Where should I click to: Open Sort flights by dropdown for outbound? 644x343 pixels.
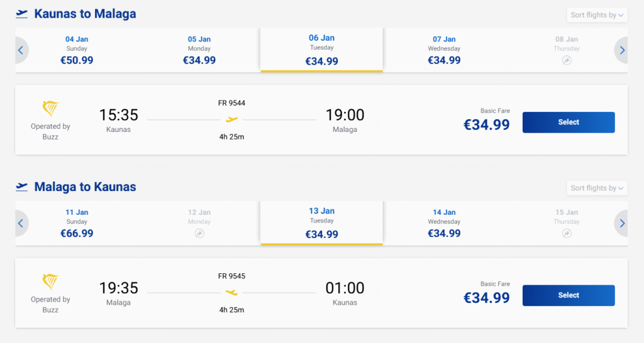coord(597,15)
